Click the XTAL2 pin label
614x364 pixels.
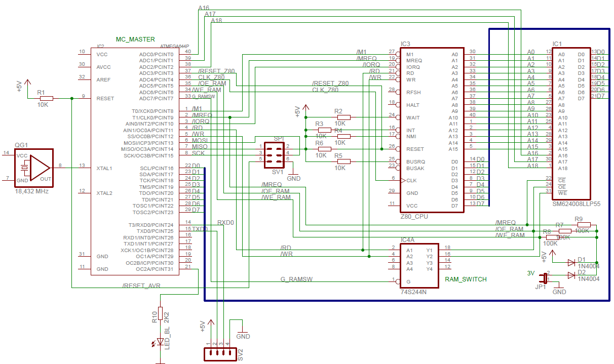104,193
